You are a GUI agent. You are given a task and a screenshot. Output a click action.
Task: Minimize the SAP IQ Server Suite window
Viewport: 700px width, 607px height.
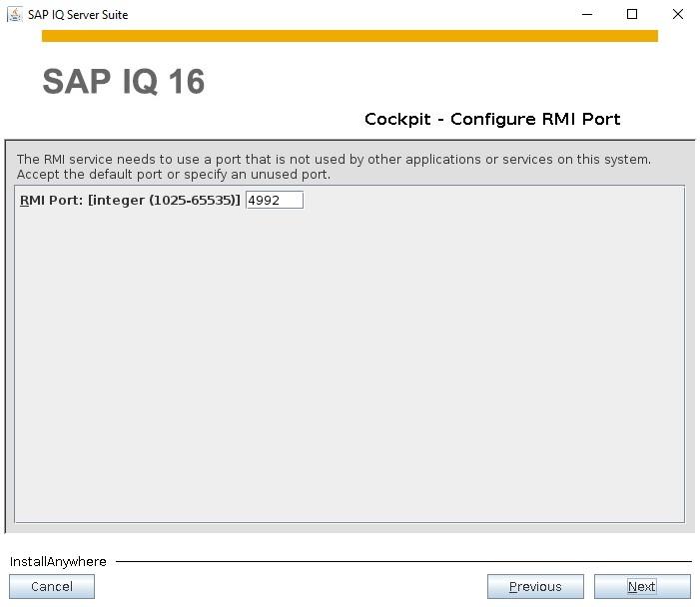pos(587,14)
